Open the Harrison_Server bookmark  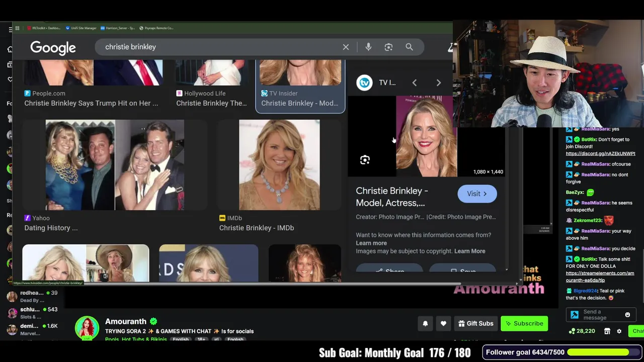(117, 28)
